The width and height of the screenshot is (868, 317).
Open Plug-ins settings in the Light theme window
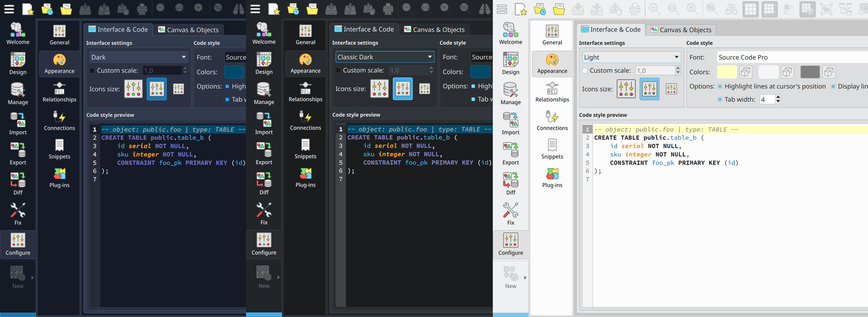pyautogui.click(x=552, y=178)
